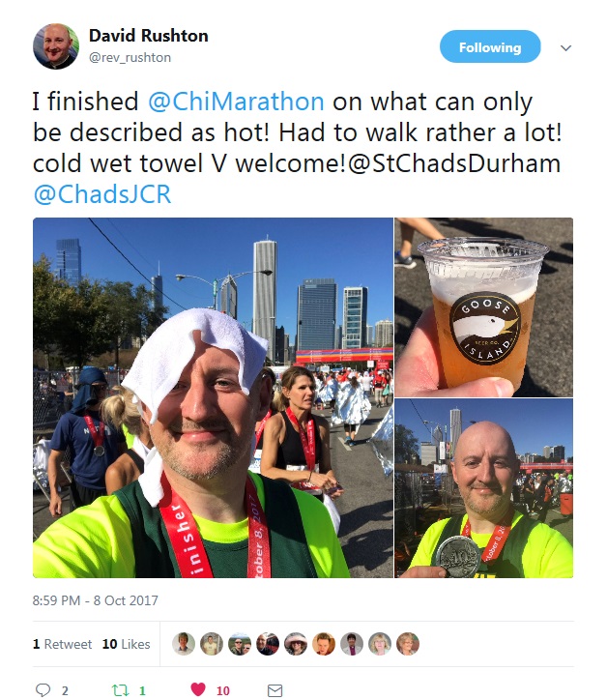Open the David Rushton name link
This screenshot has height=700, width=607.
[x=149, y=36]
